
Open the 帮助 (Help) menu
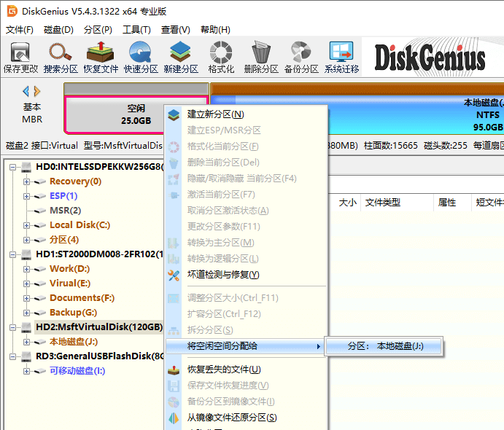tap(215, 30)
